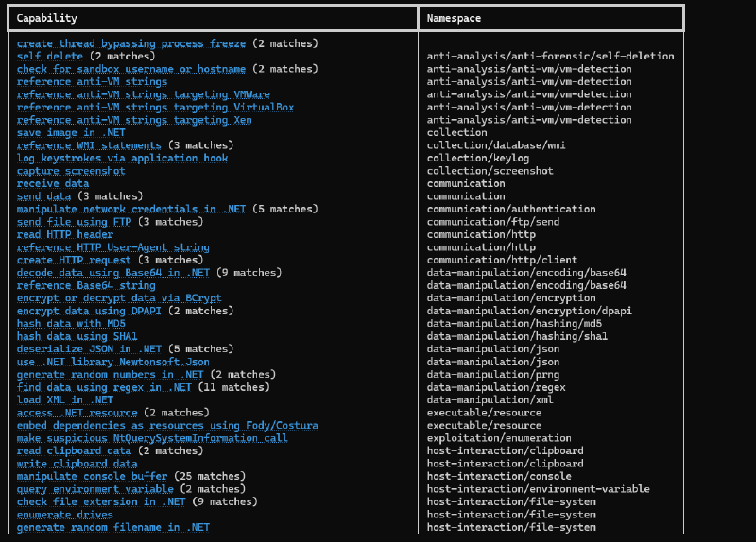The width and height of the screenshot is (756, 542).
Task: Click the 'send data' link
Action: (43, 196)
